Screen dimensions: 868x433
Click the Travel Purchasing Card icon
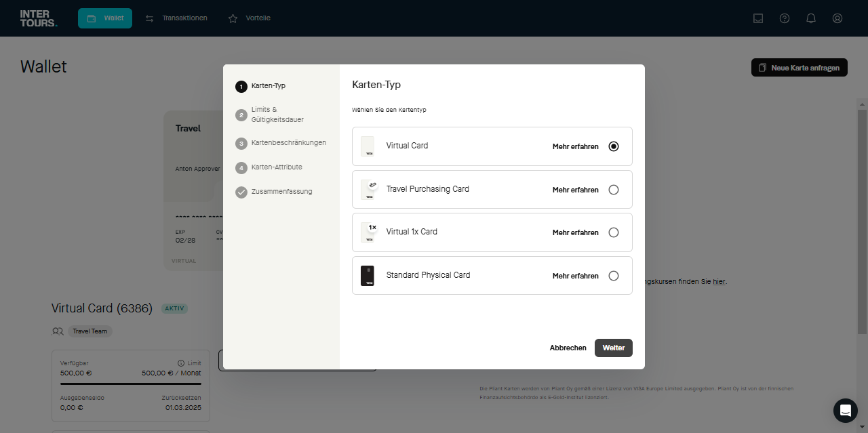[368, 190]
